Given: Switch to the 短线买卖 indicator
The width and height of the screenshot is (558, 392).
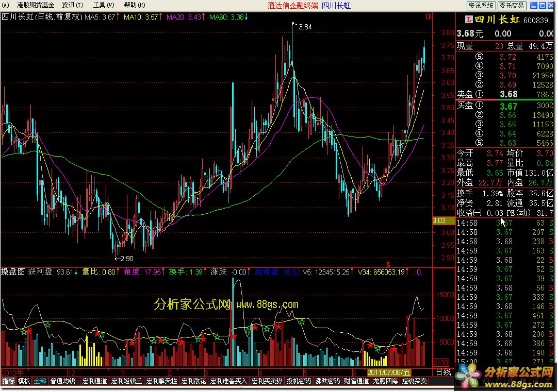Looking at the screenshot, I should click(x=414, y=381).
